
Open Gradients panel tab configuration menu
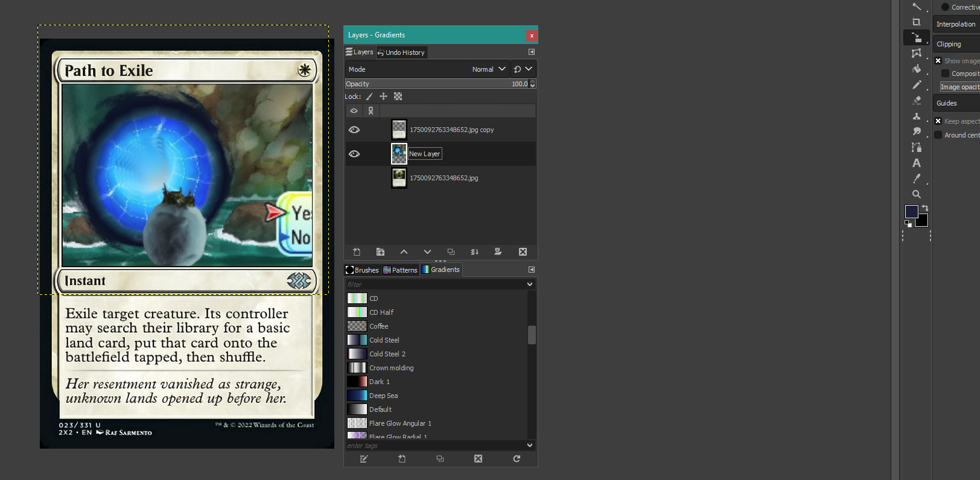click(x=532, y=270)
